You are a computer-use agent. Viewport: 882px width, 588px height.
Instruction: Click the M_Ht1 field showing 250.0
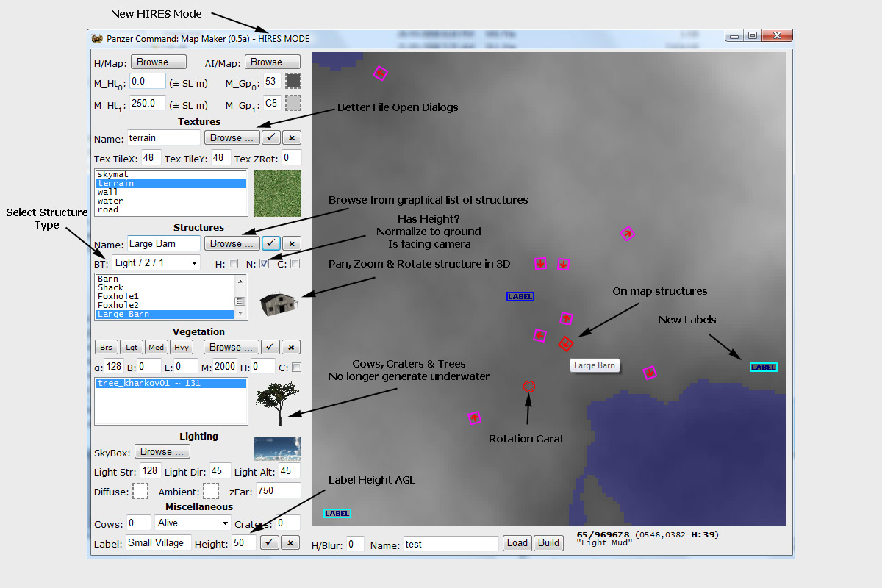coord(148,104)
